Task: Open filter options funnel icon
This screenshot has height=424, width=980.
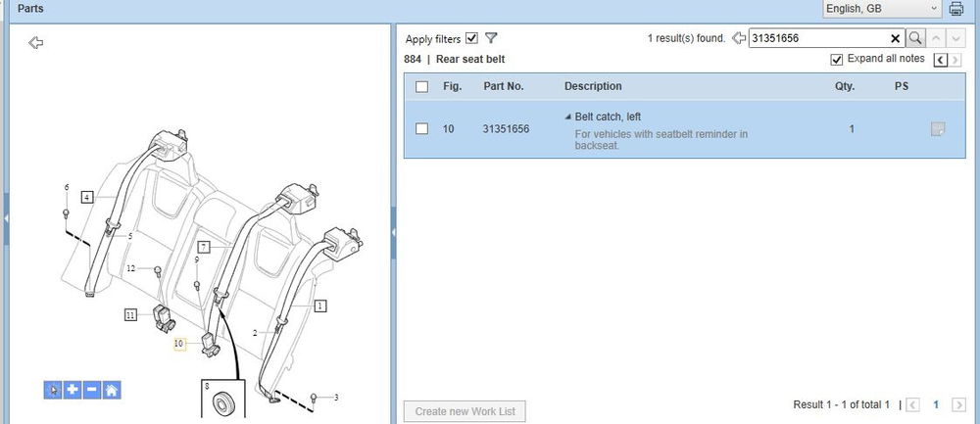Action: coord(491,38)
